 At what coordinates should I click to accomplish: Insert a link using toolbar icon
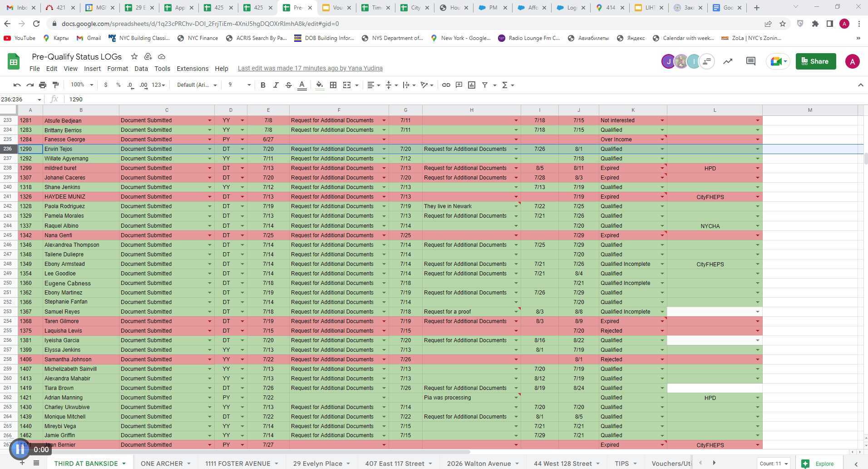446,85
